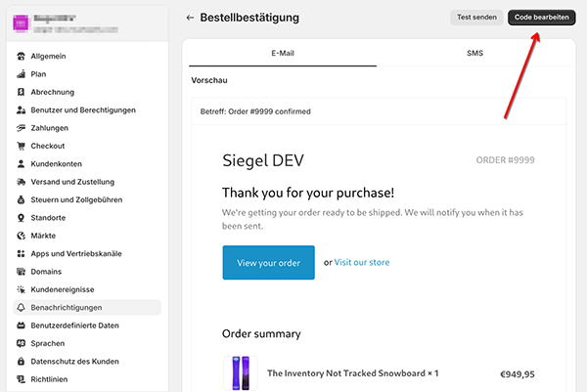587x392 pixels.
Task: Select the Versand und Zustellung truck icon
Action: coord(22,182)
